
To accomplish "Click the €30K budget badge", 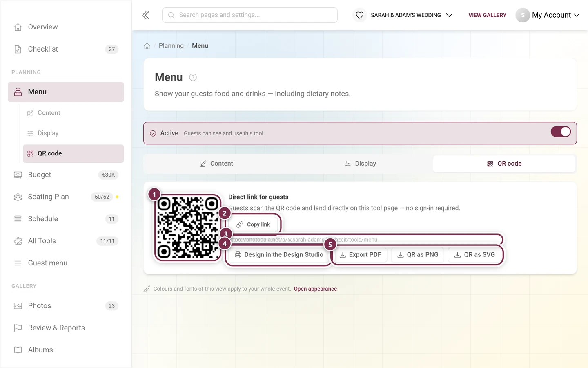I will (109, 175).
